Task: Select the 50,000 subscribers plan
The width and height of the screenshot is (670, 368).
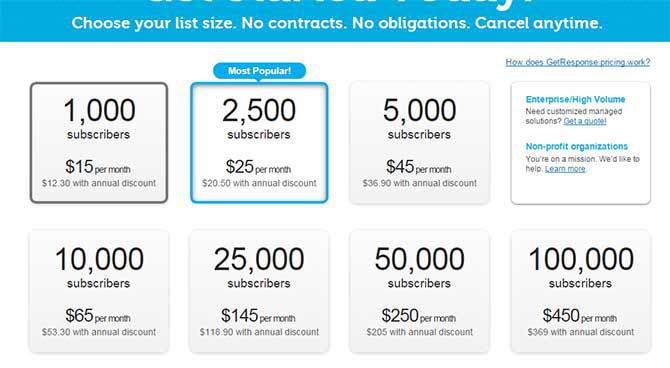Action: click(419, 291)
